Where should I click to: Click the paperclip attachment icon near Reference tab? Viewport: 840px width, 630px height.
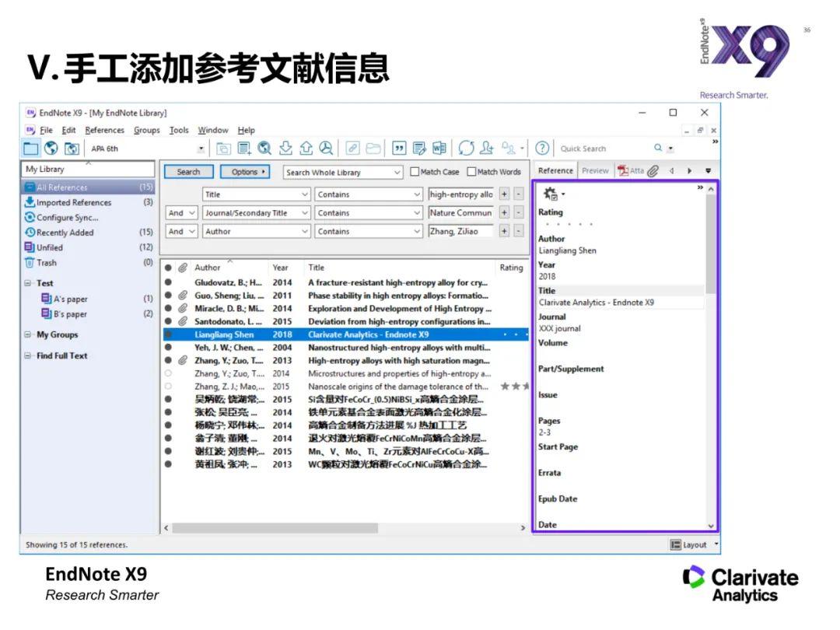653,170
